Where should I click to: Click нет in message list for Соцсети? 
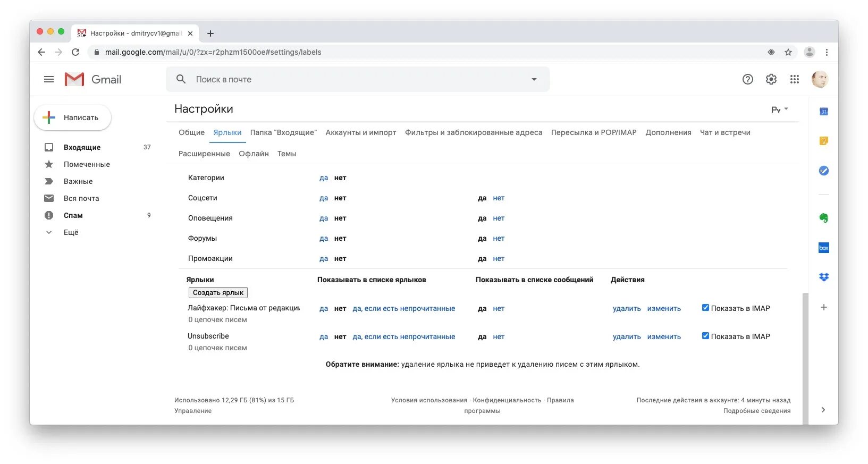tap(499, 198)
